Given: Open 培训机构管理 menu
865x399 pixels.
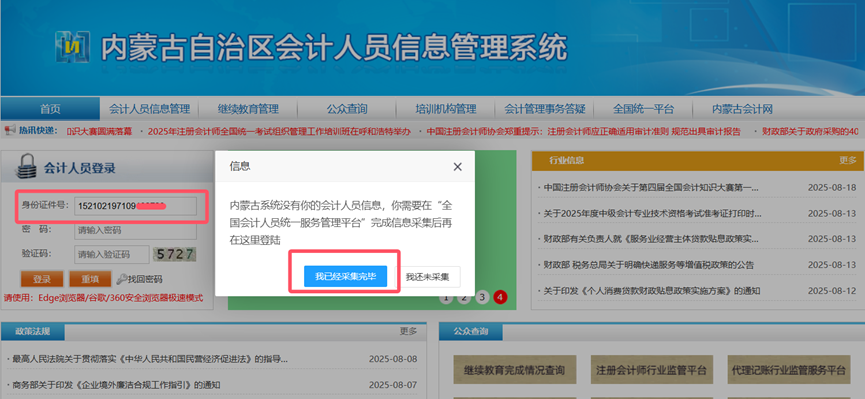Looking at the screenshot, I should tap(445, 109).
